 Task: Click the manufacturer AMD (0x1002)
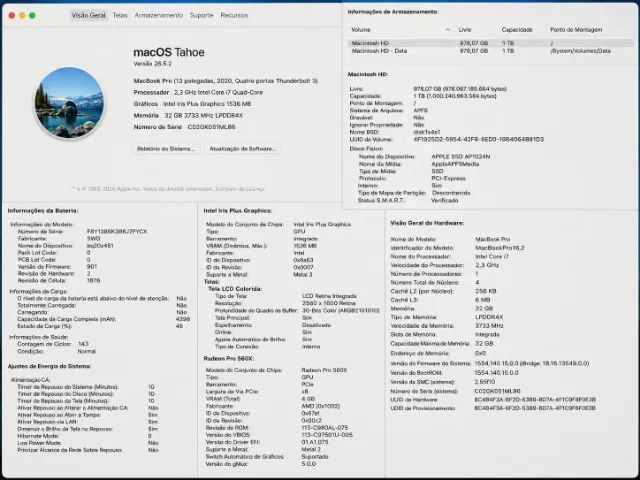tap(320, 406)
